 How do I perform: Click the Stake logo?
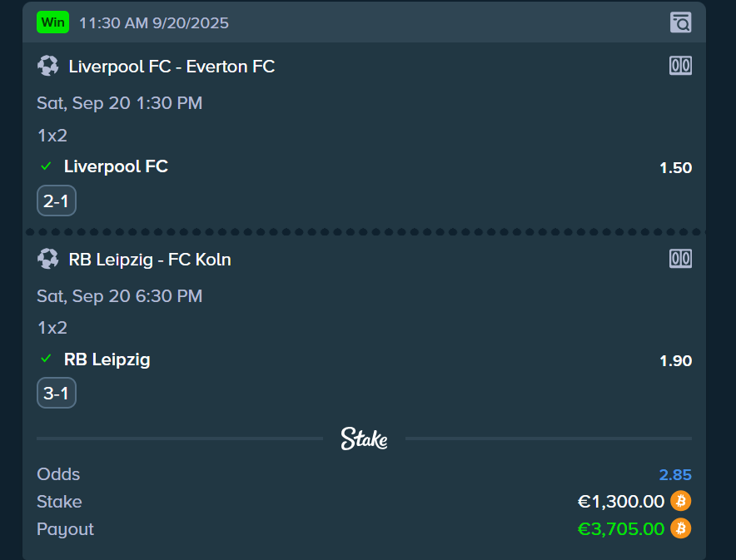[364, 439]
